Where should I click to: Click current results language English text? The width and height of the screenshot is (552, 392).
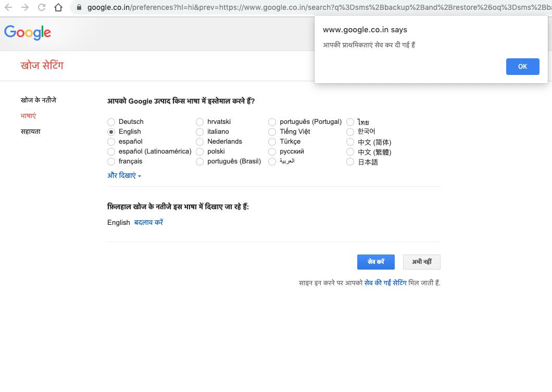click(119, 222)
